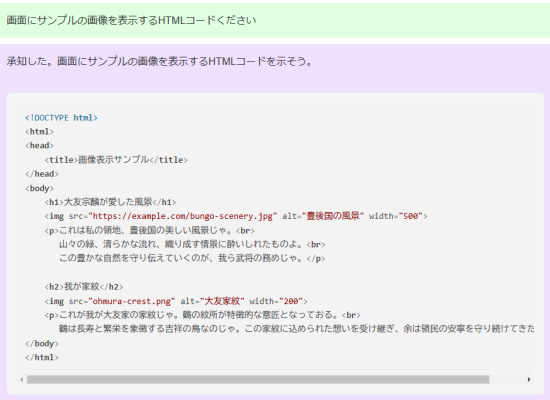This screenshot has height=400, width=550.
Task: Click the width value "500"
Action: point(410,216)
